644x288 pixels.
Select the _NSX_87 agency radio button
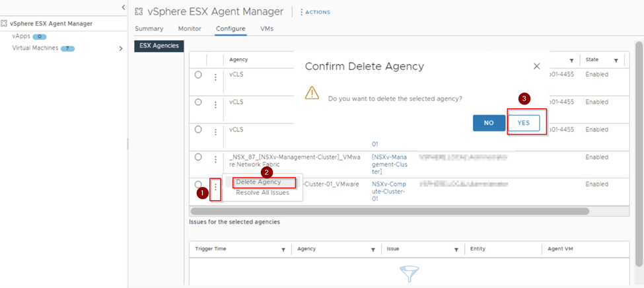pos(198,157)
